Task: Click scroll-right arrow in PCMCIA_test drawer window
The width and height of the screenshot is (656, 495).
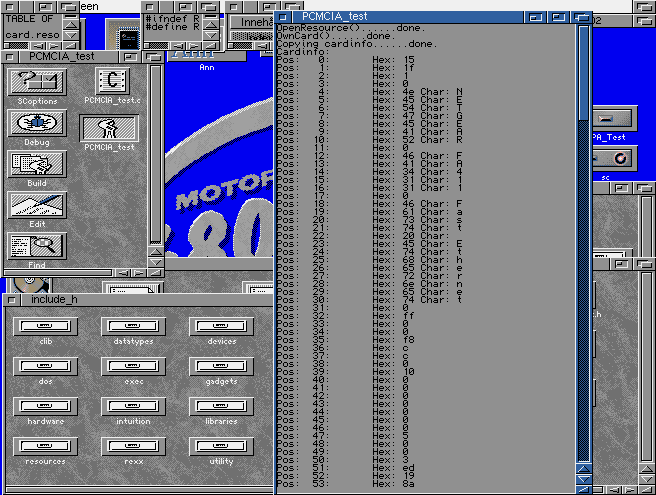Action: (139, 273)
